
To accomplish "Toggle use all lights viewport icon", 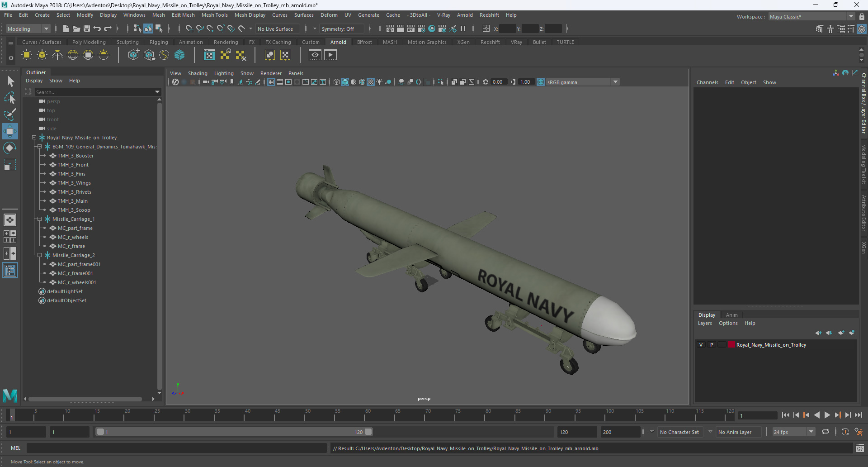I will tap(379, 82).
